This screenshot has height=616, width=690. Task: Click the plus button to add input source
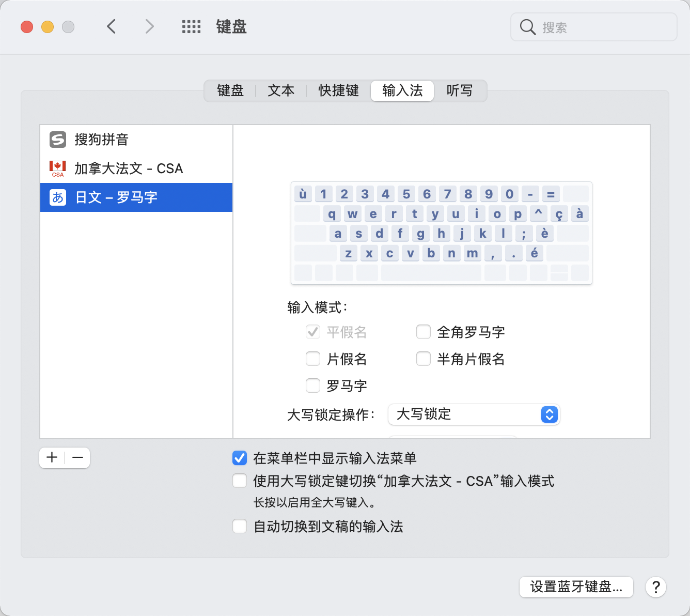[x=52, y=458]
